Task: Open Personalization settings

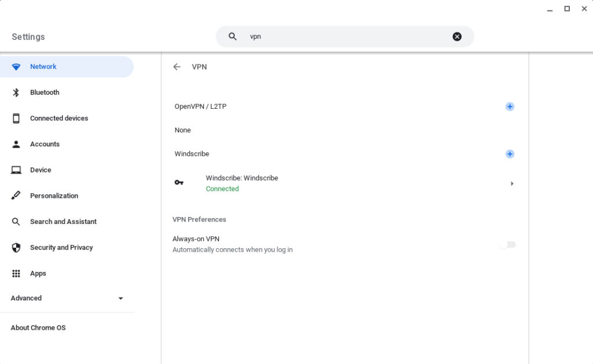Action: [67, 196]
